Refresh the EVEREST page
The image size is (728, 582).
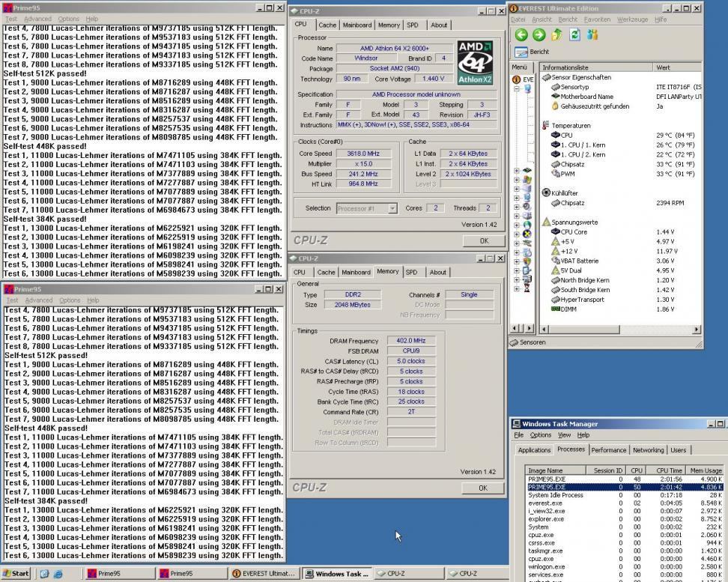(574, 35)
